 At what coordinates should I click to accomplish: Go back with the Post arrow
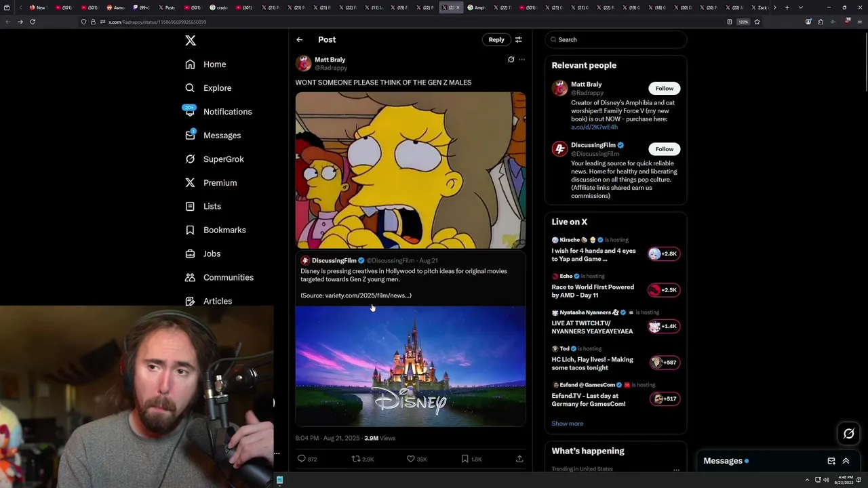click(300, 40)
